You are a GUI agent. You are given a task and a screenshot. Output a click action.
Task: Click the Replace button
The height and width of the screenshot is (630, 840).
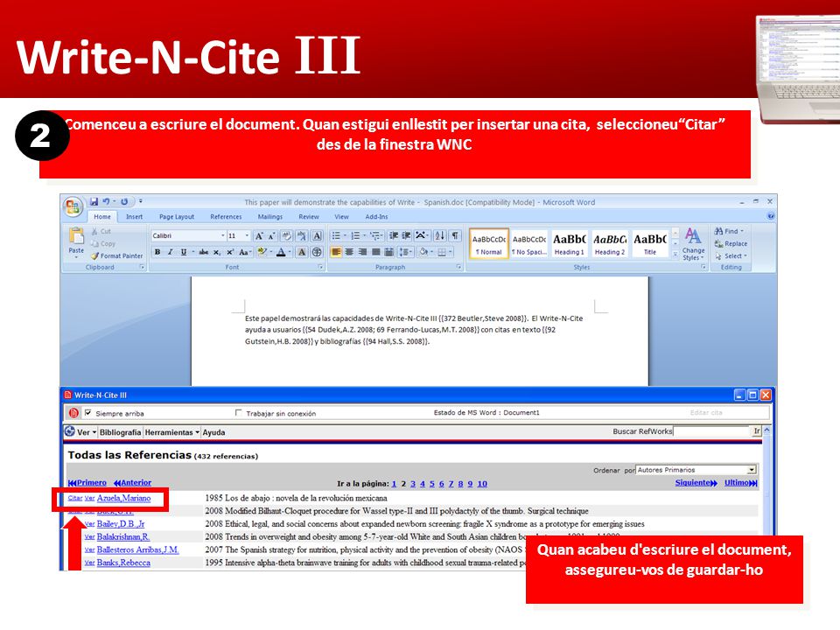coord(731,244)
